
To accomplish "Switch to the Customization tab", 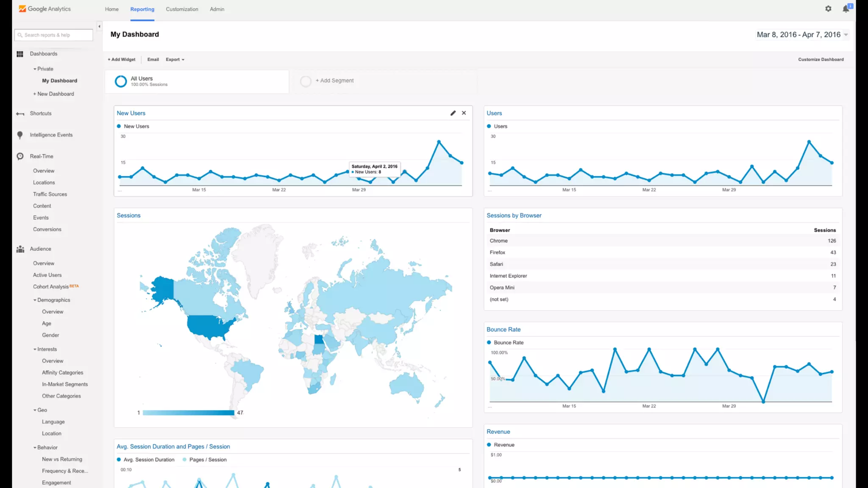I will click(182, 9).
